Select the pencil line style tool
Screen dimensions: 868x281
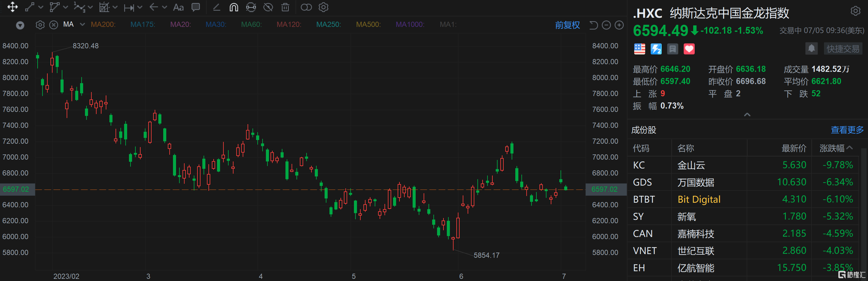tap(217, 7)
